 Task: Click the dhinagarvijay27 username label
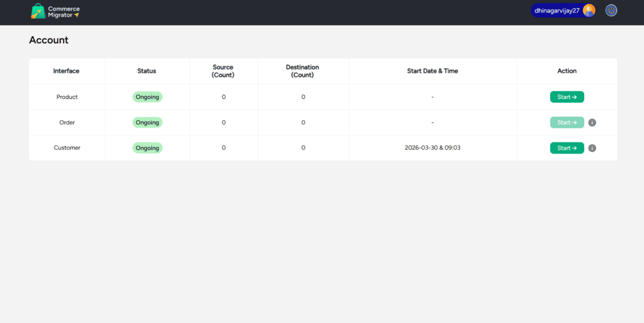coord(557,11)
